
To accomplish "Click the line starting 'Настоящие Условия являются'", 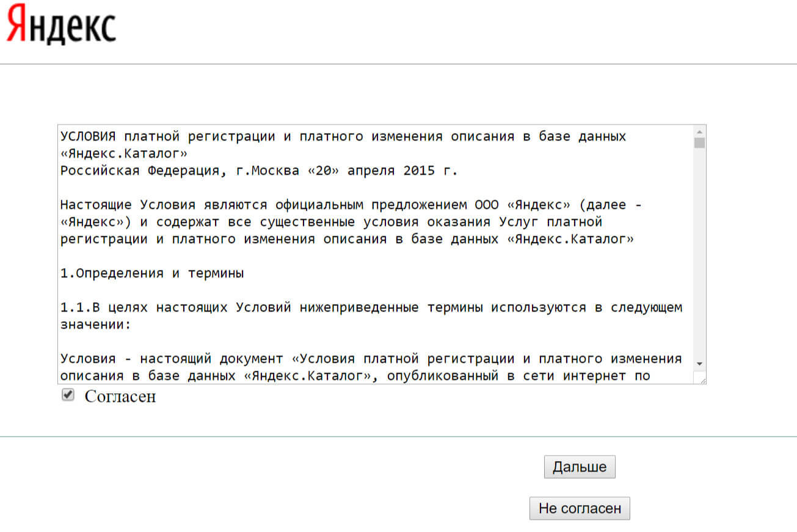I will pos(351,205).
